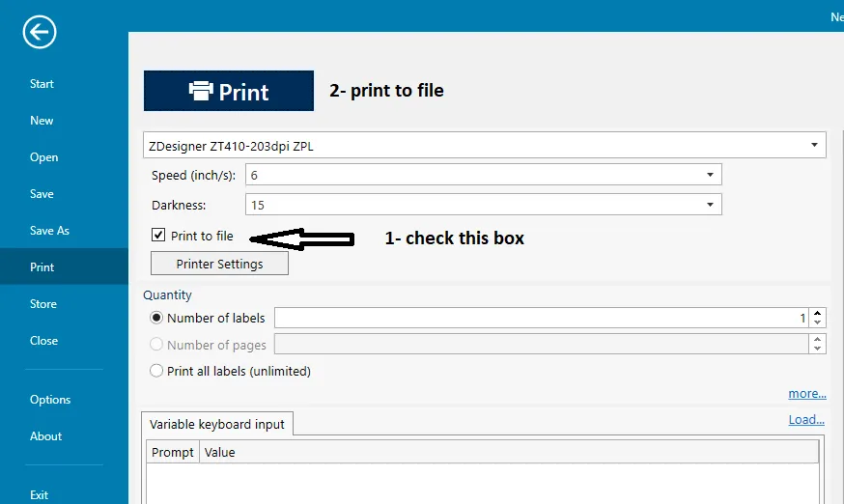Select the Number of labels radio button
Image resolution: width=844 pixels, height=504 pixels.
[156, 318]
